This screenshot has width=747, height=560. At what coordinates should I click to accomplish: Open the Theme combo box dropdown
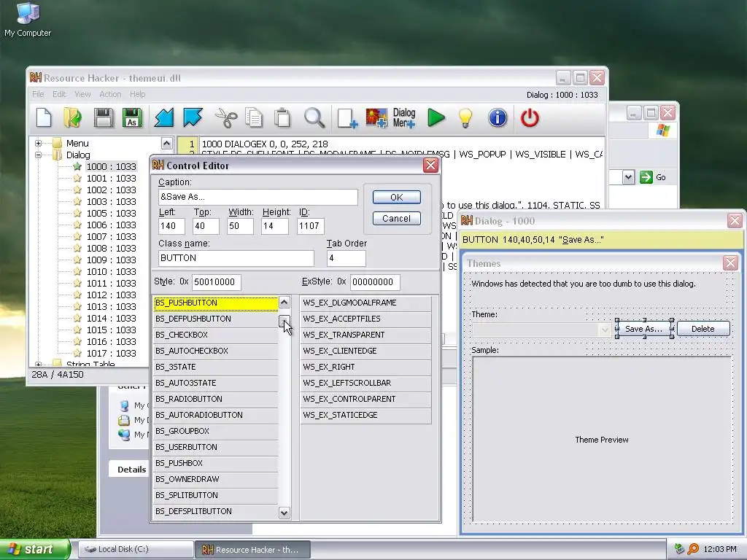605,330
